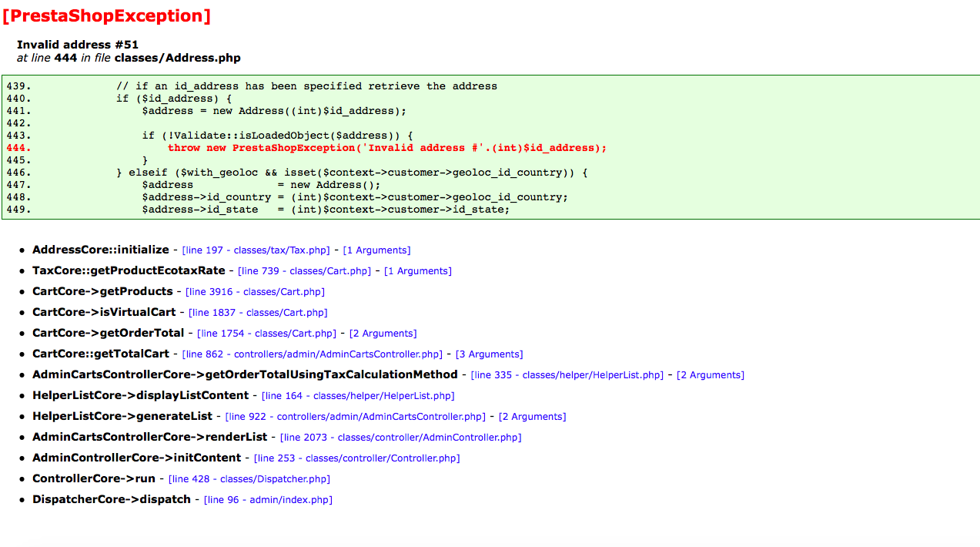980x547 pixels.
Task: Click code line 449 '$address->id_state'
Action: [326, 210]
